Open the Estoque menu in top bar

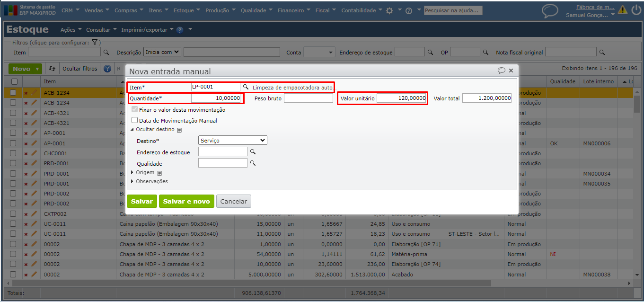coord(186,10)
